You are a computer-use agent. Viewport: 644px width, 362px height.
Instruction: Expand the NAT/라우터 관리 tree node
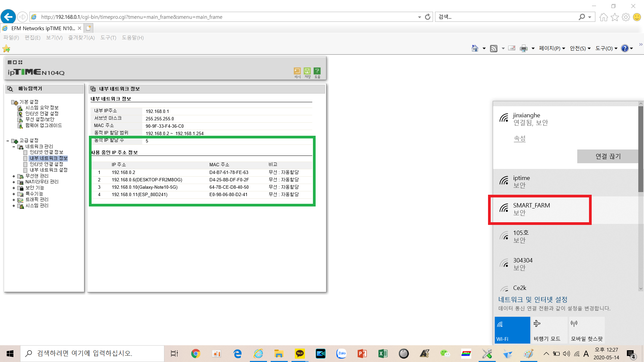[14, 182]
